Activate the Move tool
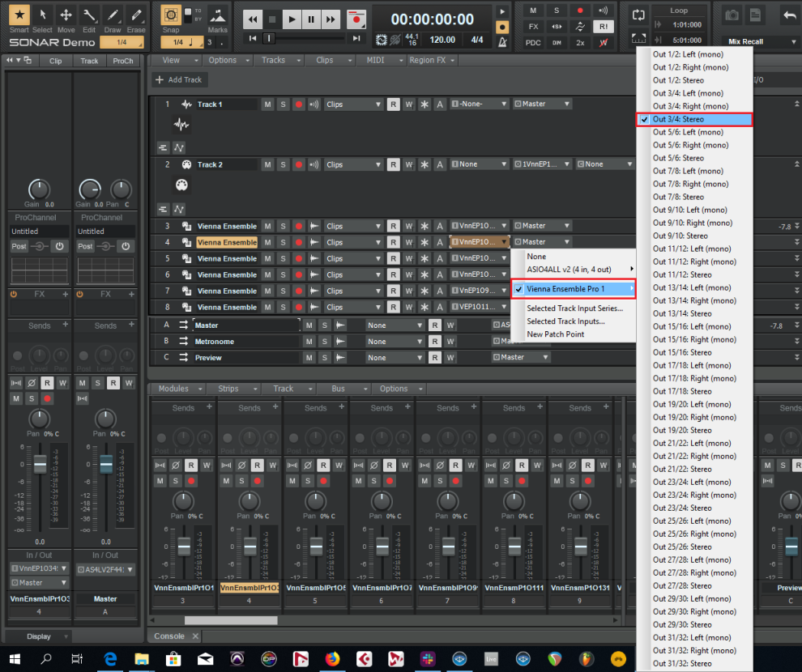The height and width of the screenshot is (672, 802). click(x=66, y=15)
